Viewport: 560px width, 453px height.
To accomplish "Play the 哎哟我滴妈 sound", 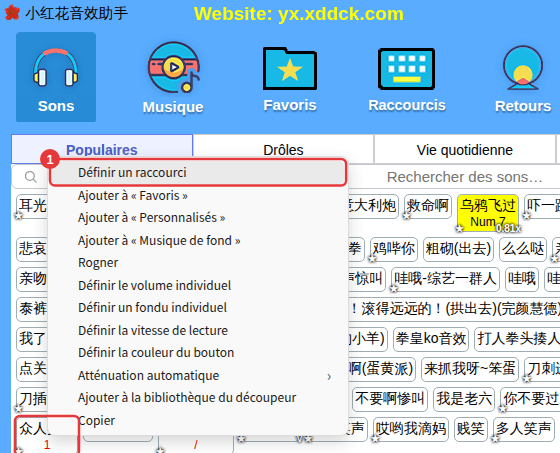I will pos(411,429).
